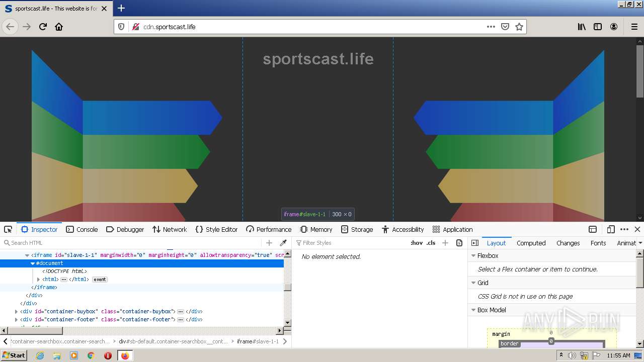Create a new node with the plus icon

[269, 243]
